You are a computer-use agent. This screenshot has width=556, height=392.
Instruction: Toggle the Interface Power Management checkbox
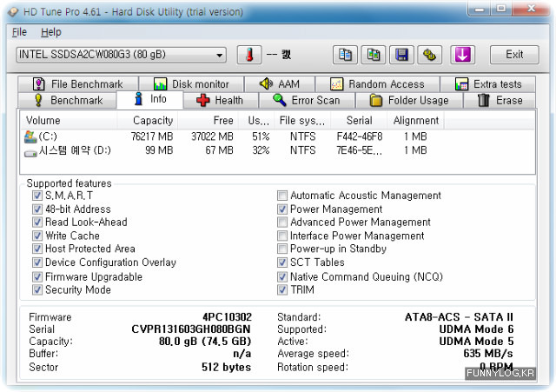coord(282,236)
